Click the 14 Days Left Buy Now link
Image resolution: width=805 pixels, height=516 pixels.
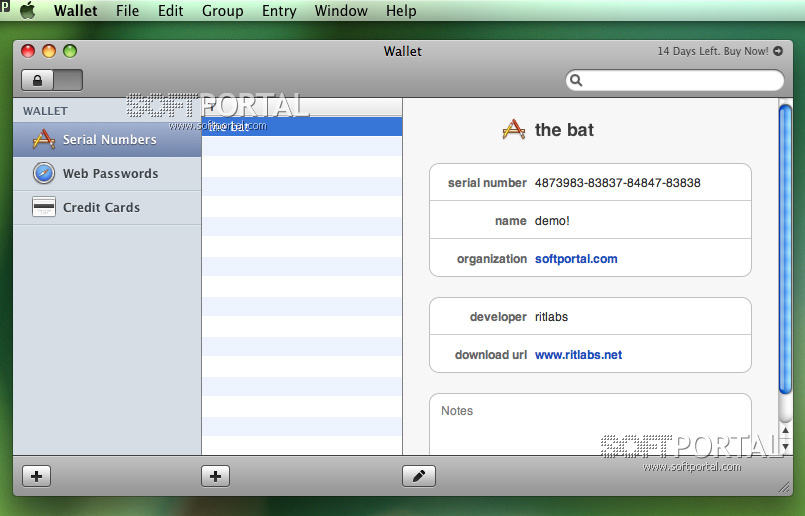click(713, 51)
